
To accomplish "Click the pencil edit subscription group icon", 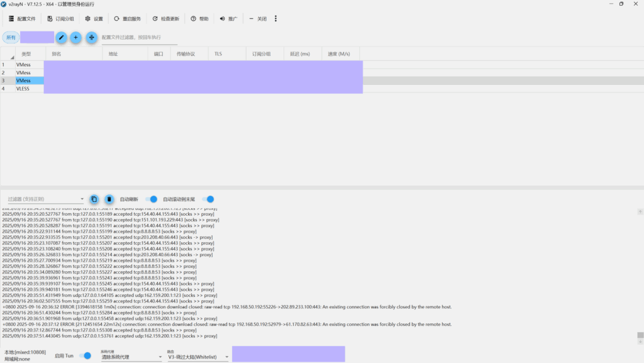I will click(x=61, y=38).
